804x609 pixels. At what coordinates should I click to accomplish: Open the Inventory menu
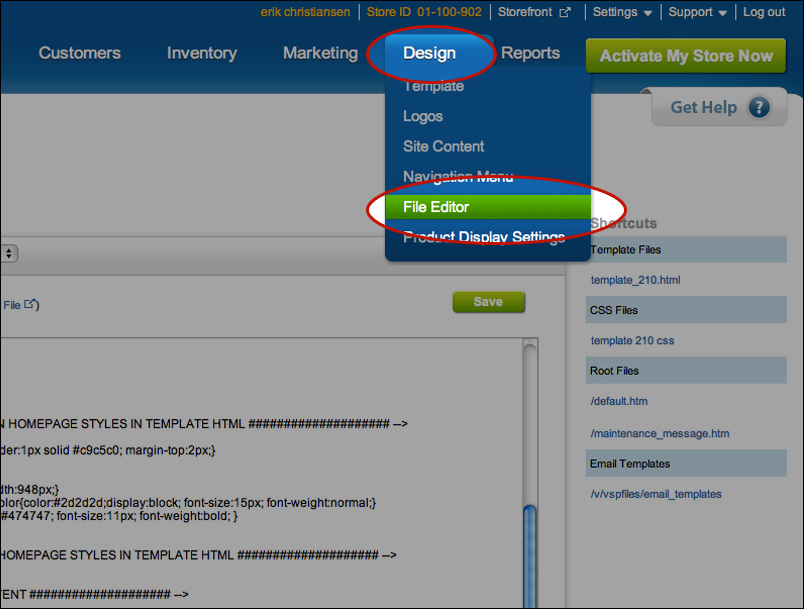(202, 53)
